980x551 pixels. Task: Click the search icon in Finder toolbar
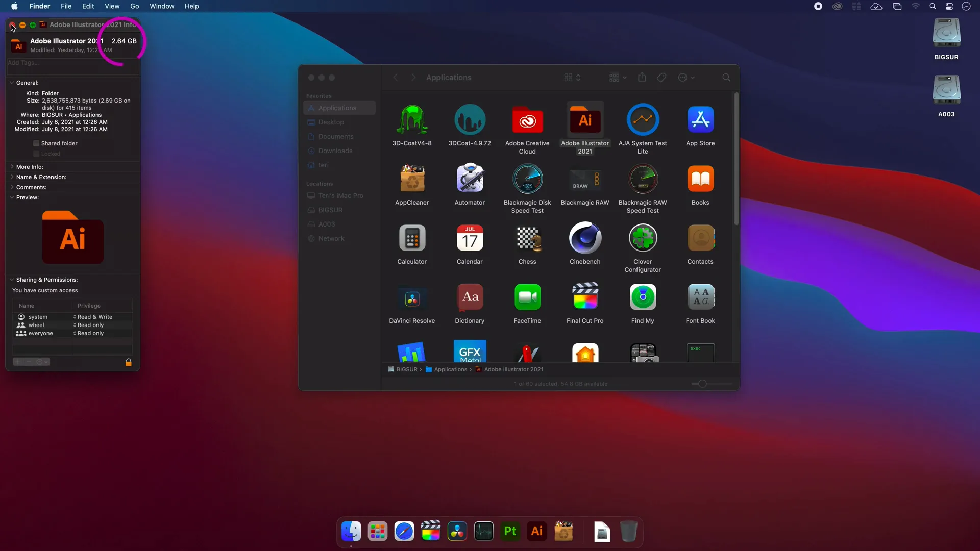coord(726,78)
